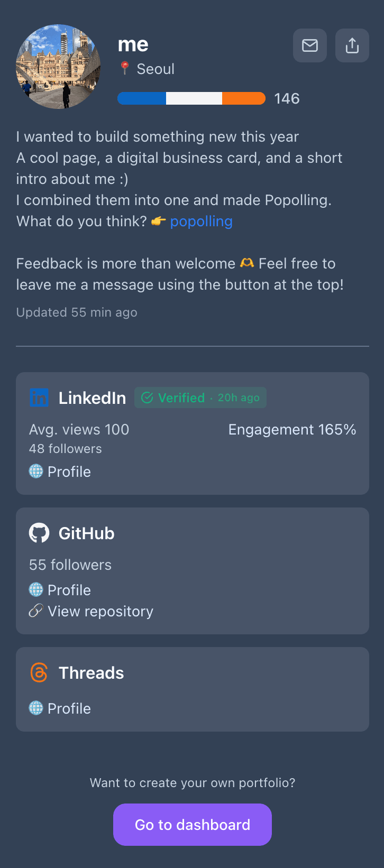Click the blue segment of the score bar
Screen dimensions: 384x868
[142, 98]
